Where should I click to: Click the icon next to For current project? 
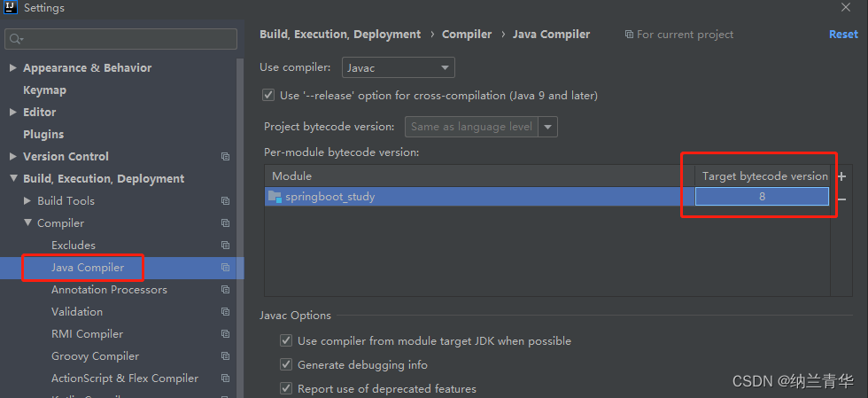point(629,35)
